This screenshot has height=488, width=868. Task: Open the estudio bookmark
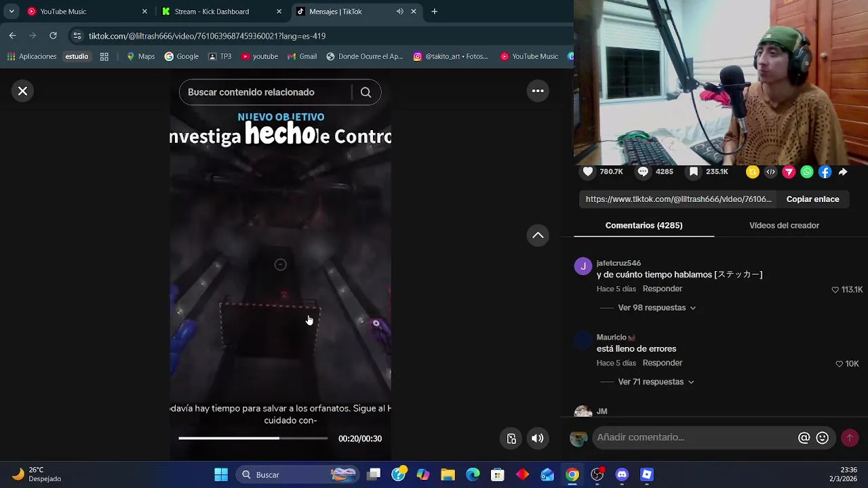[77, 56]
